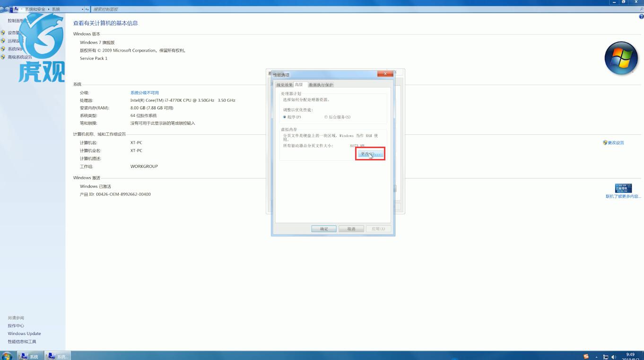Viewport: 644px width, 360px height.
Task: Open the address bar history dropdown arrow
Action: point(82,9)
